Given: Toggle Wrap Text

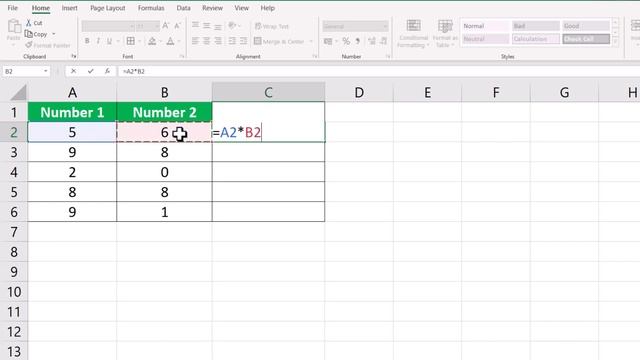Looking at the screenshot, I should click(x=272, y=26).
